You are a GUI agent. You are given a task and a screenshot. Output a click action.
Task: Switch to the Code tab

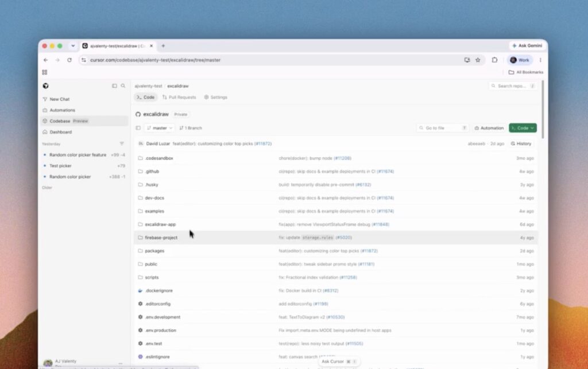tap(145, 98)
